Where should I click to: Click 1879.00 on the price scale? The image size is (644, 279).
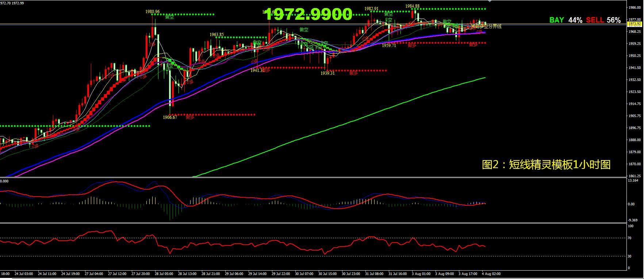point(635,152)
